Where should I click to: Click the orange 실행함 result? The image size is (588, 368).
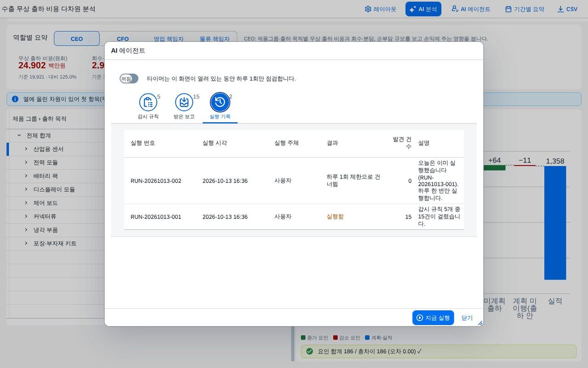335,217
